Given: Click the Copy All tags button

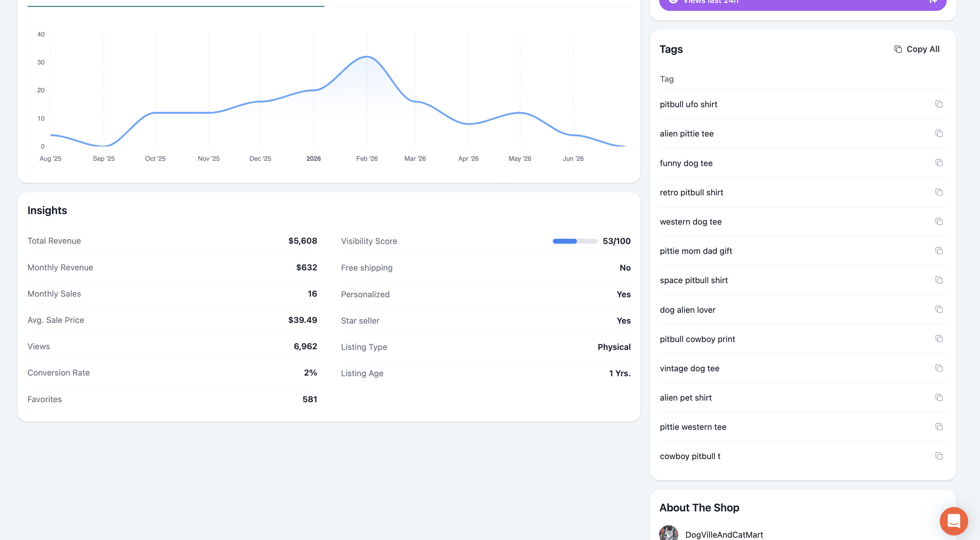Looking at the screenshot, I should [917, 49].
